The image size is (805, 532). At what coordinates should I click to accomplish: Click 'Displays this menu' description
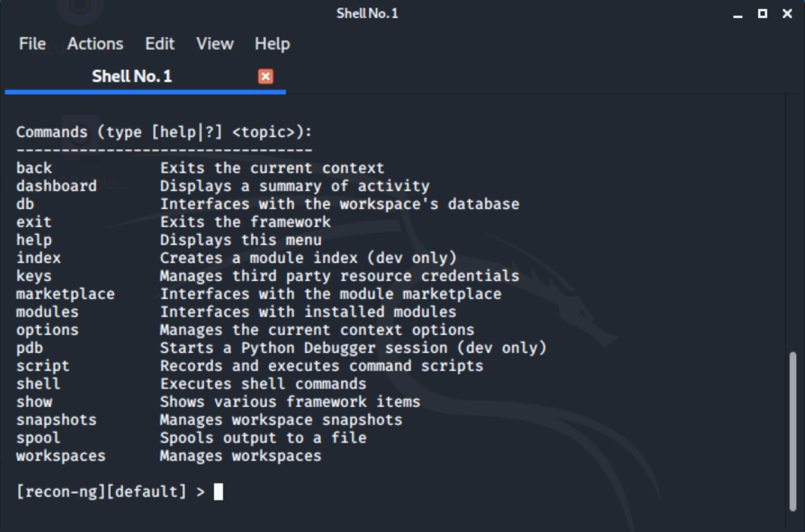pos(241,240)
